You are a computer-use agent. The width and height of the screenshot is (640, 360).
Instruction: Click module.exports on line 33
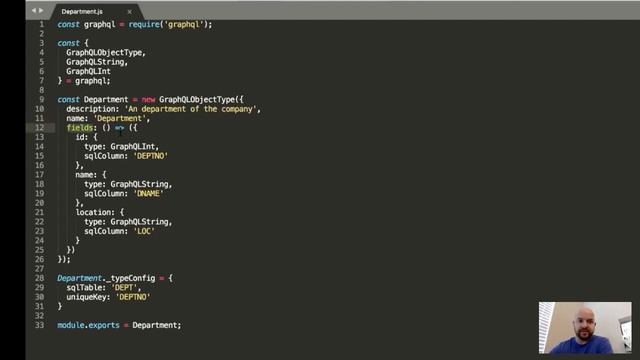click(89, 325)
